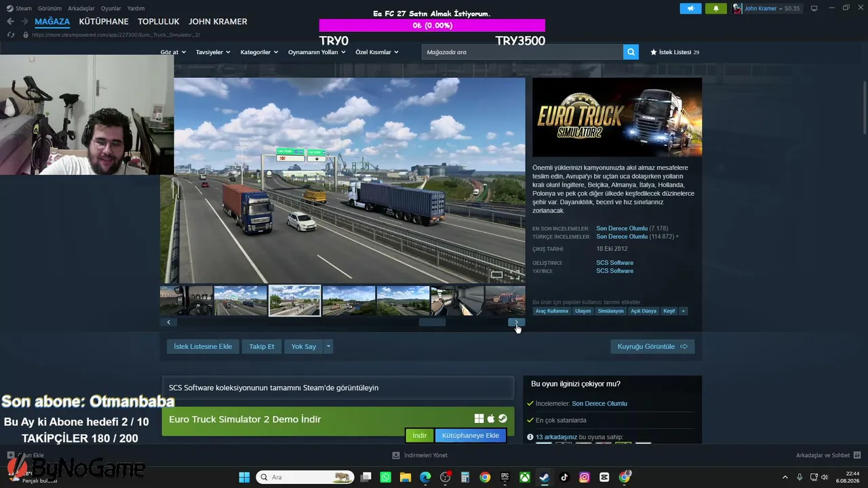Expand the Özel Kısımlar dropdown

pos(377,52)
